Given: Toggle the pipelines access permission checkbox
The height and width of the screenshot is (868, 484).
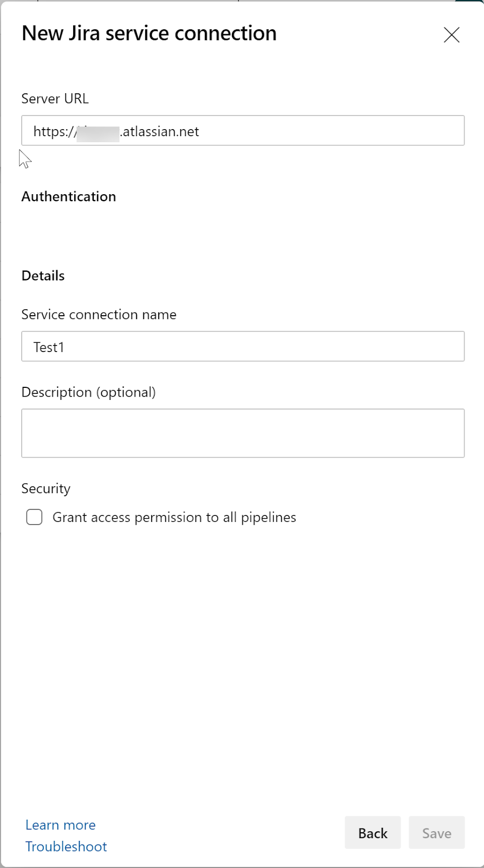Looking at the screenshot, I should click(x=34, y=517).
